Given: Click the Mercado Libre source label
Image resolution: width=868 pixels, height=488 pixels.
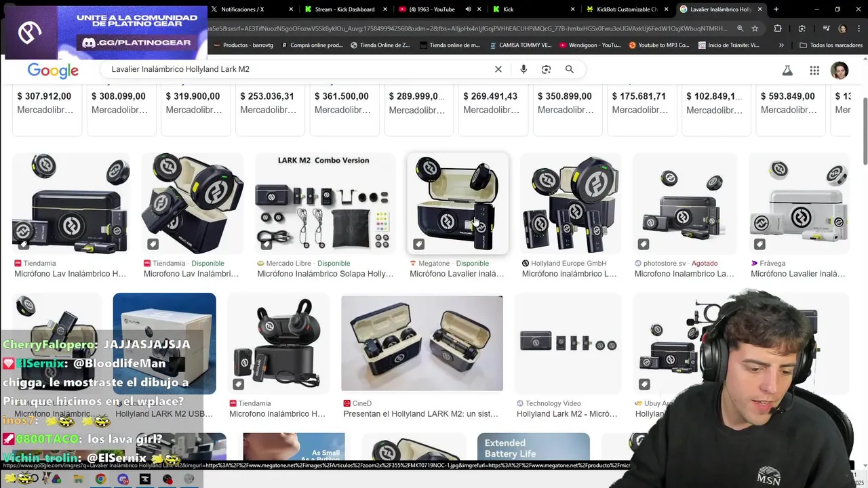Looking at the screenshot, I should pos(289,263).
